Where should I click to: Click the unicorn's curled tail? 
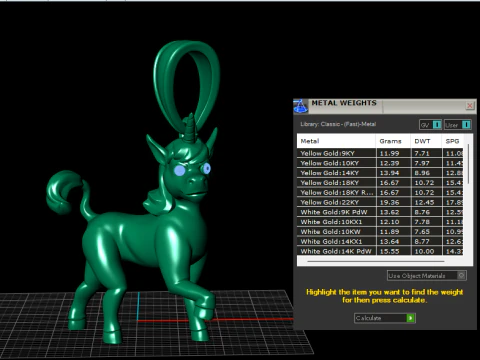63,193
